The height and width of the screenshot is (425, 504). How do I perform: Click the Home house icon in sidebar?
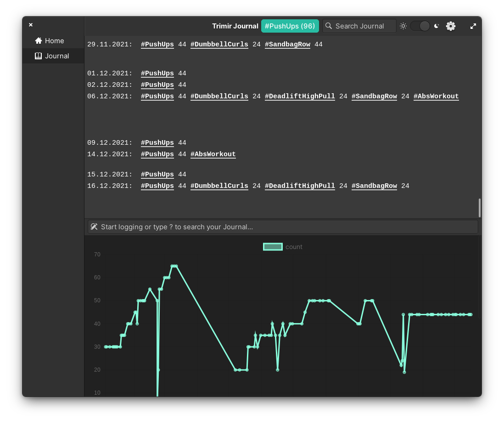39,40
